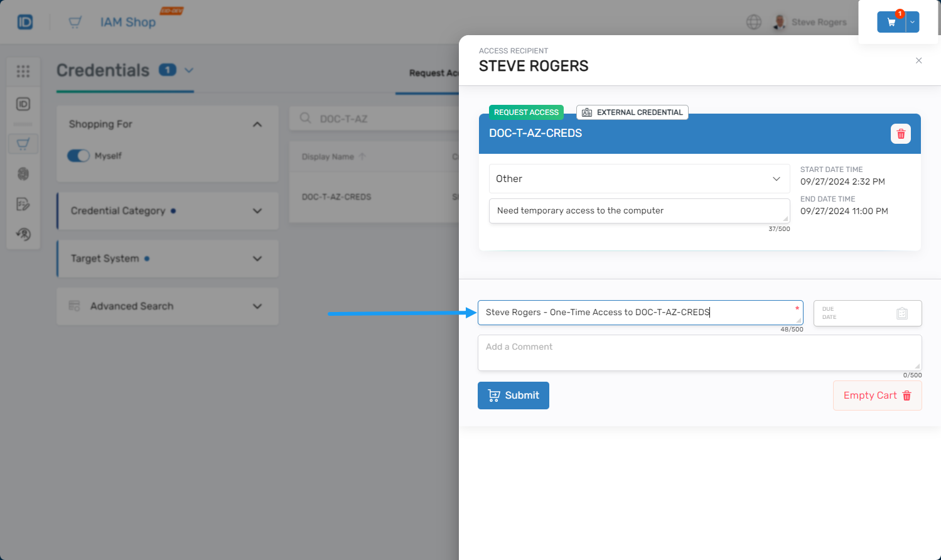Open the Other reason dropdown

[638, 179]
